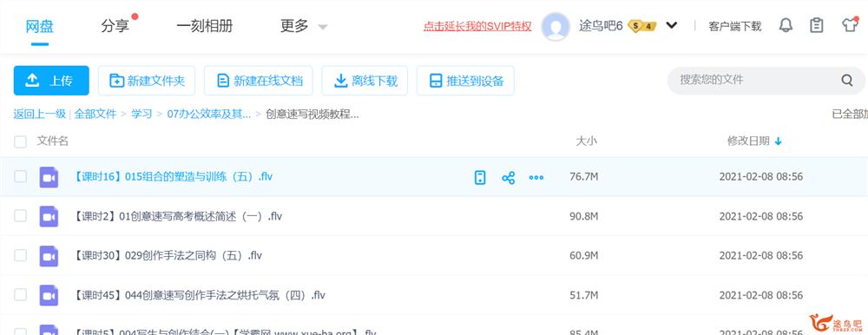Sort by 修改日期 column header

tap(748, 141)
